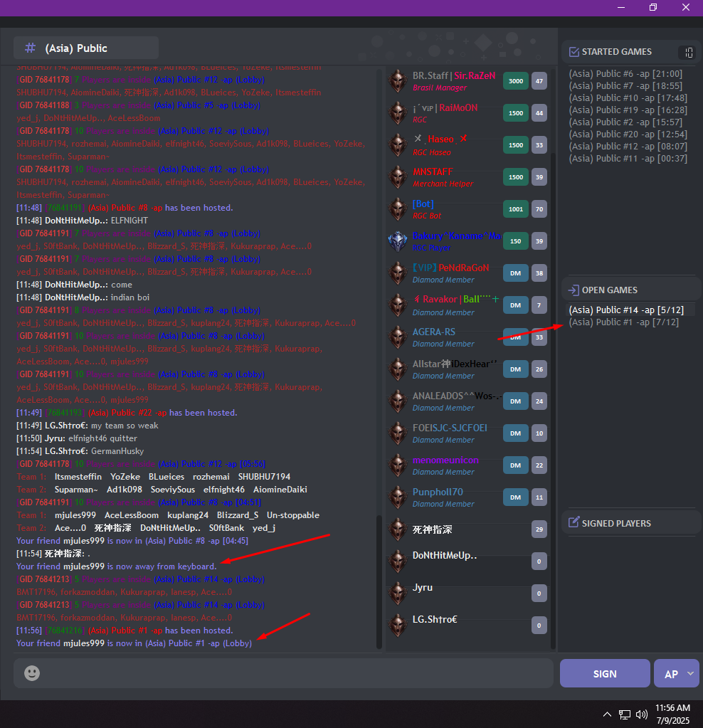Screen dimensions: 703x728
Task: Click level 70 badge of [Bot]
Action: point(539,209)
